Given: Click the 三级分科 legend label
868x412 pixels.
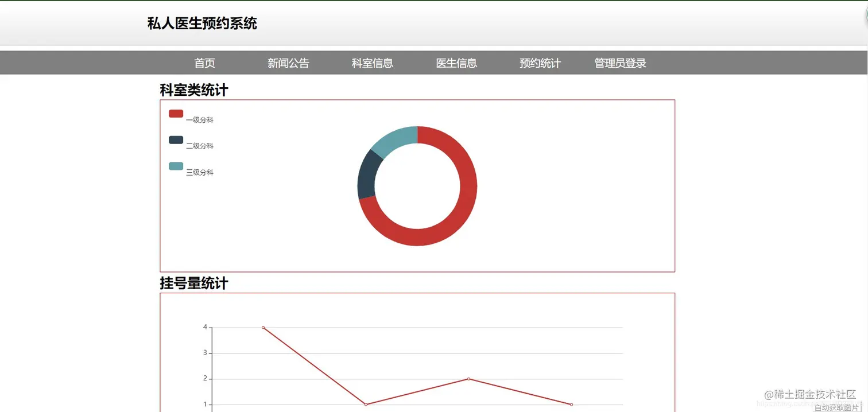Looking at the screenshot, I should tap(200, 173).
